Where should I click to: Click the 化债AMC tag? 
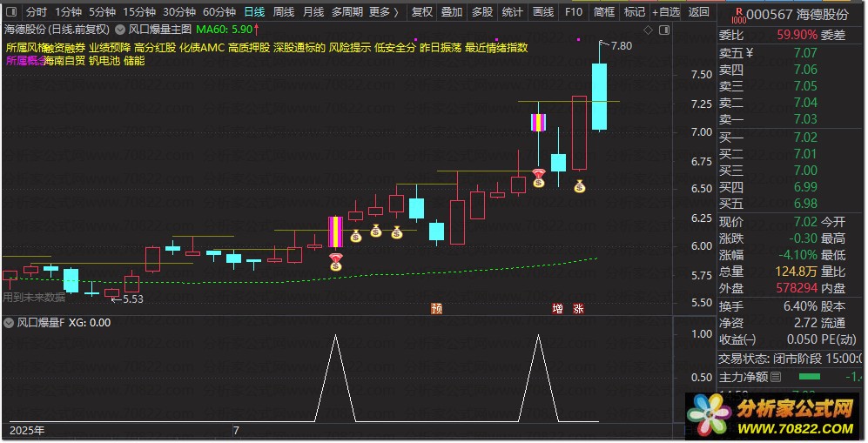click(x=202, y=48)
